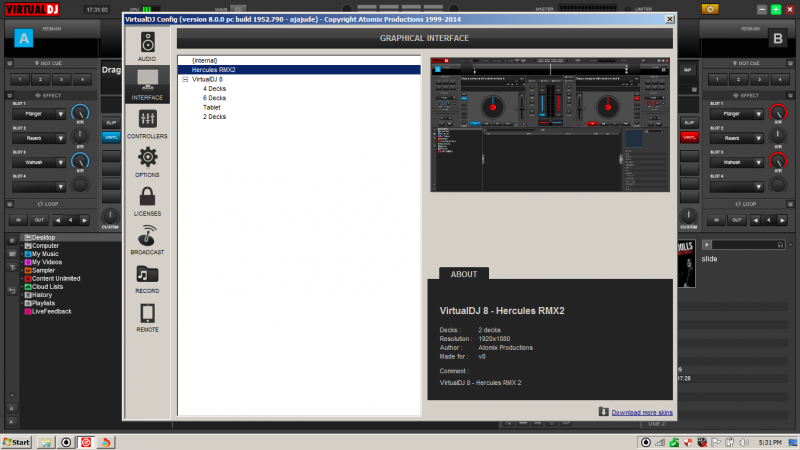
Task: Open the Controllers settings section
Action: click(147, 123)
